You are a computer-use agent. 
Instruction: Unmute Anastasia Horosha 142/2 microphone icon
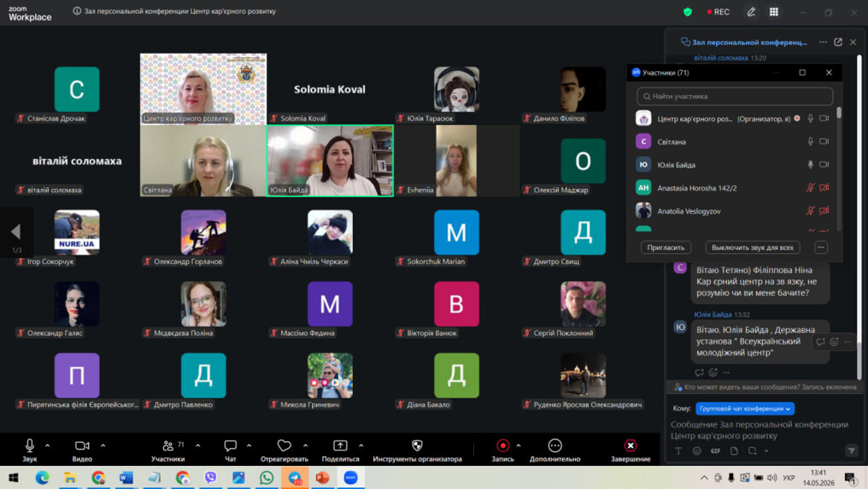pos(811,188)
